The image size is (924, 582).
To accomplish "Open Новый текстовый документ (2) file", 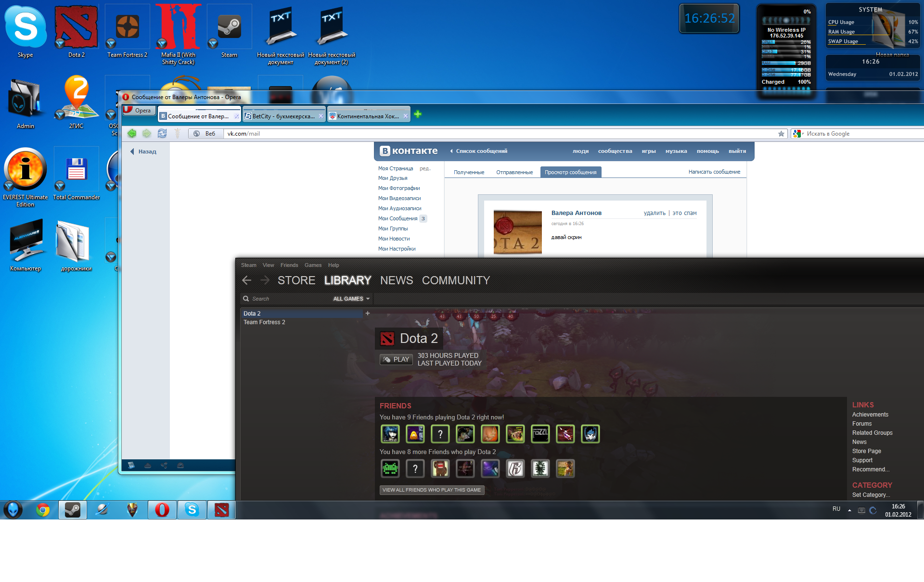I will point(332,35).
